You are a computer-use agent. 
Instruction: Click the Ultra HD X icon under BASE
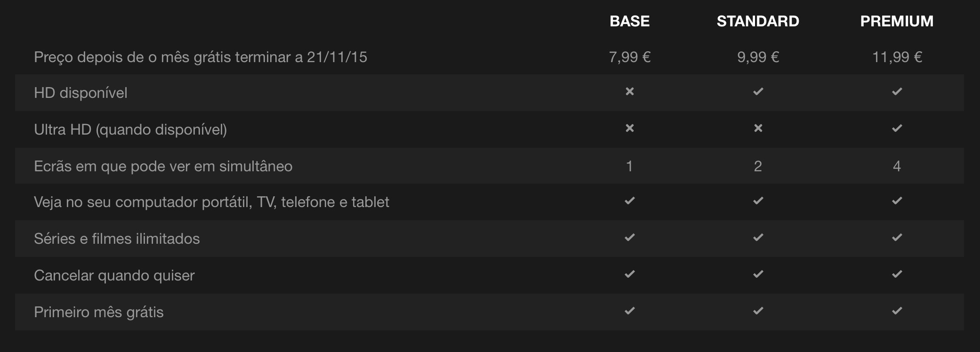point(629,128)
